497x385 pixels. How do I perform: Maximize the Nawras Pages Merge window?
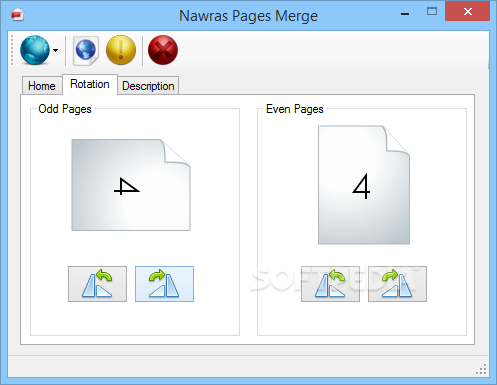coord(432,12)
